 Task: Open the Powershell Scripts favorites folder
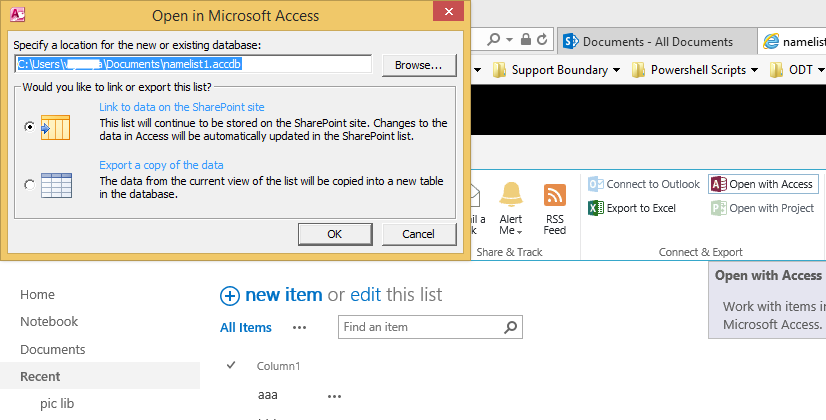(695, 70)
